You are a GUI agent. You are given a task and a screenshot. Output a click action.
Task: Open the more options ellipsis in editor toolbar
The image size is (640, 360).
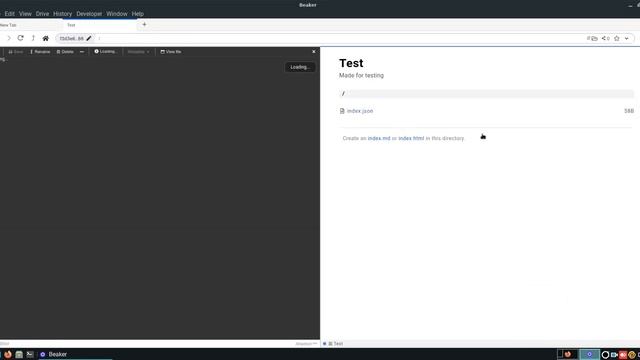tap(82, 52)
